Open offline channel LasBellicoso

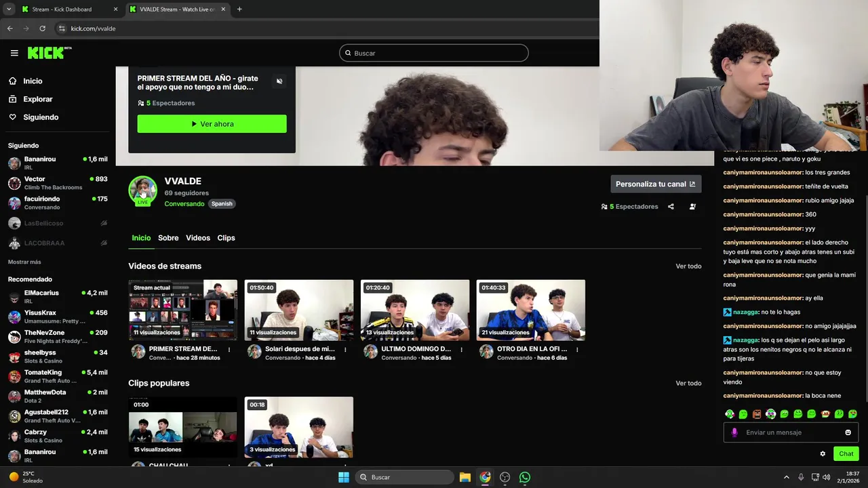pos(58,223)
